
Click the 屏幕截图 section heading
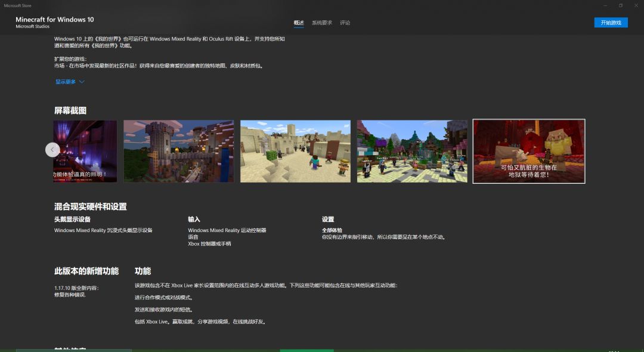point(70,110)
